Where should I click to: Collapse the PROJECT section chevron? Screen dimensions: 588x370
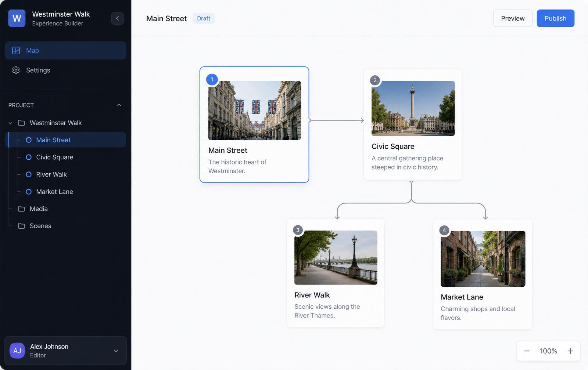(x=119, y=105)
